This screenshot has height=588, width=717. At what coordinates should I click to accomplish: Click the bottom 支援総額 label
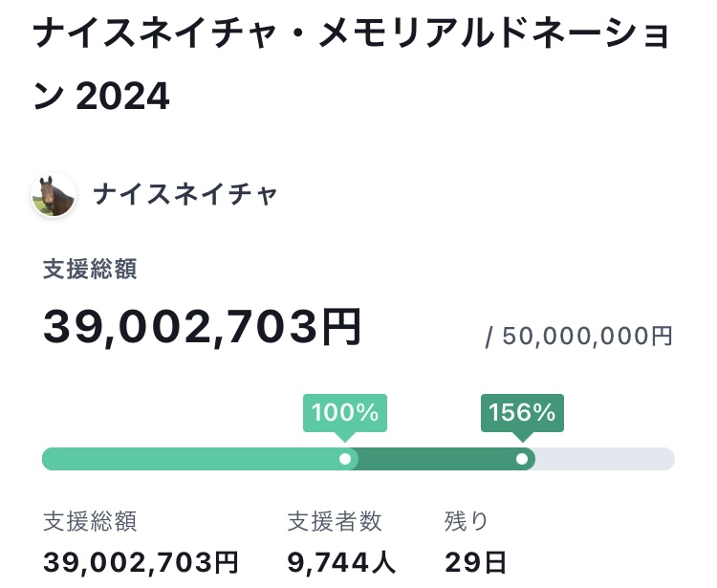90,521
